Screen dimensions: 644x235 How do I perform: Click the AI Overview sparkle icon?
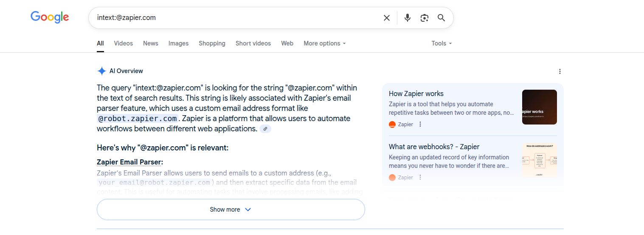click(102, 71)
